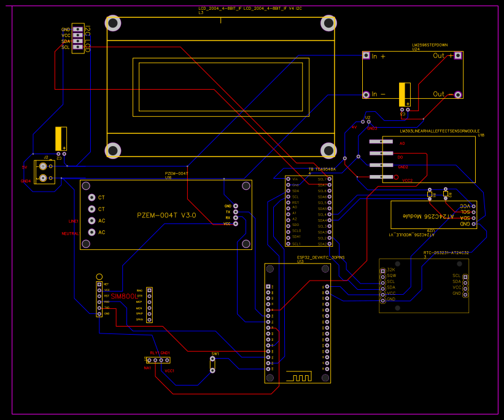Click the 'PZEM-004T V3.0' silkscreen text

tap(166, 215)
